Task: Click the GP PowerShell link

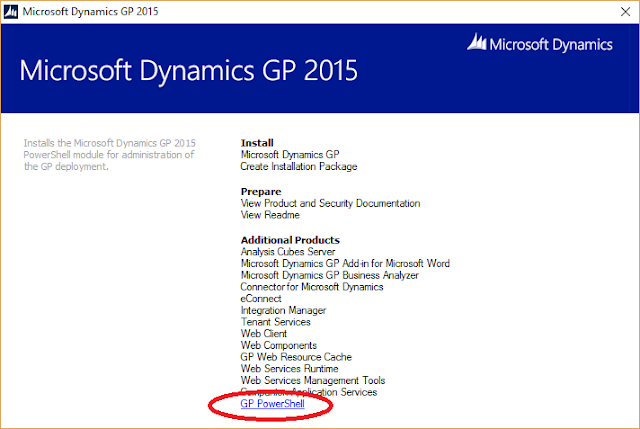Action: [272, 404]
